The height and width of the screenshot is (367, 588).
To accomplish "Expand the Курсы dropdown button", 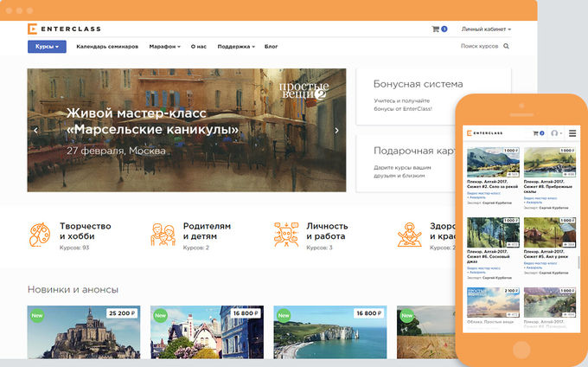I will [47, 46].
